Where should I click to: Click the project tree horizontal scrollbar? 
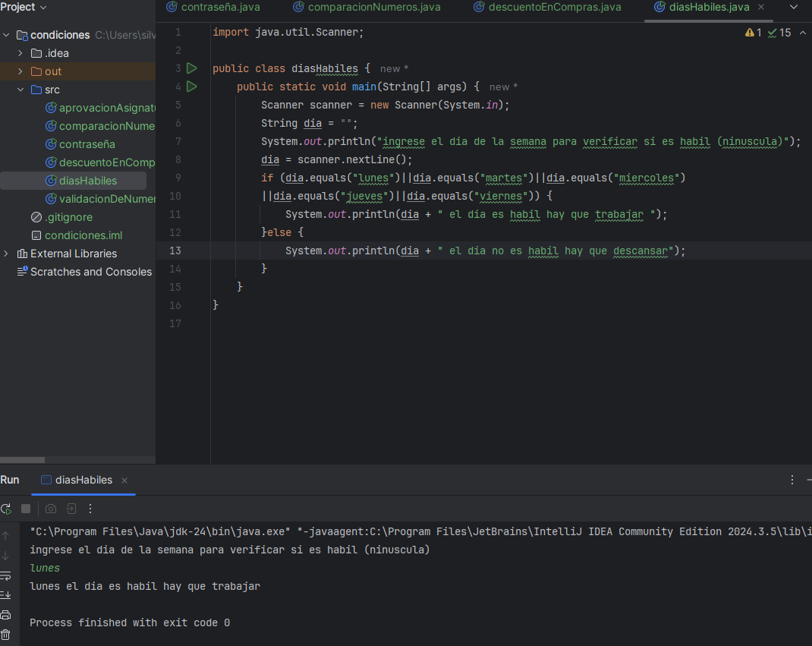(x=22, y=460)
